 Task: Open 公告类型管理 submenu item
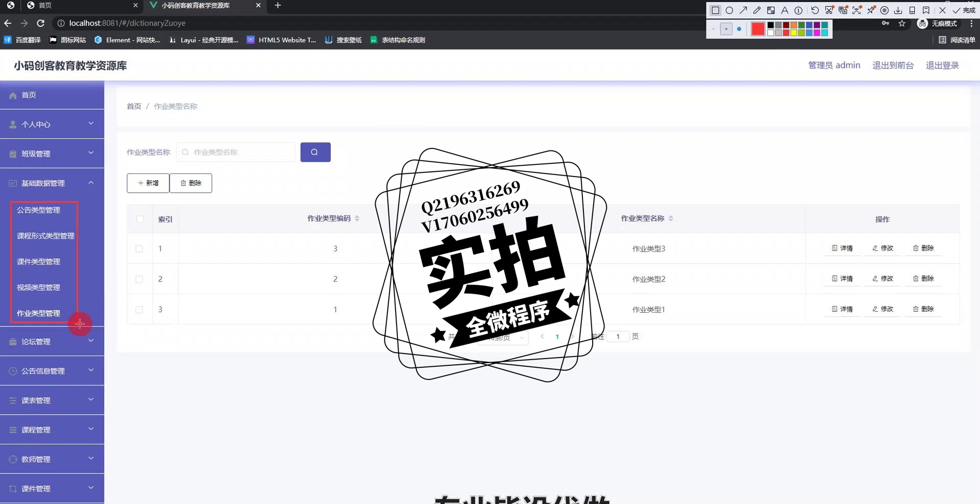coord(38,210)
